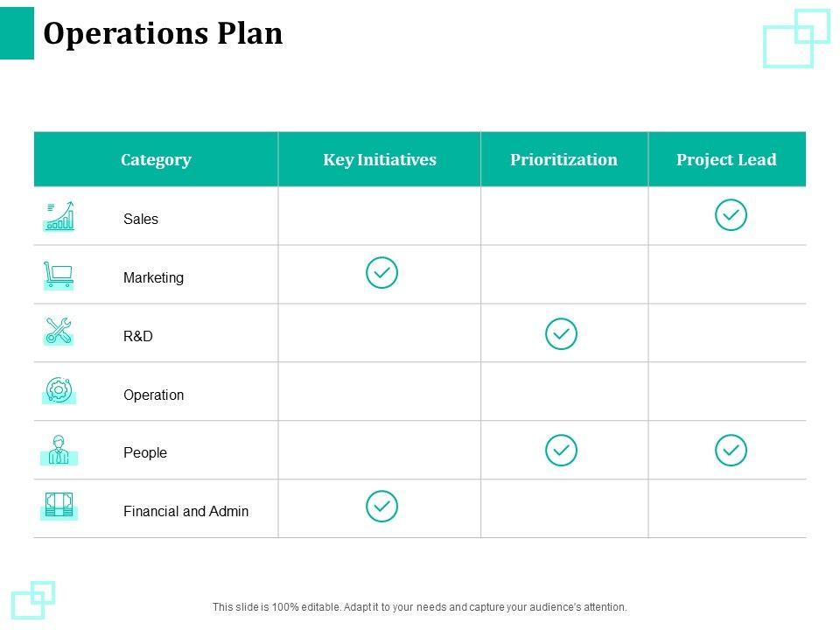The image size is (840, 630).
Task: Click the Operations Plan slide title
Action: click(163, 33)
